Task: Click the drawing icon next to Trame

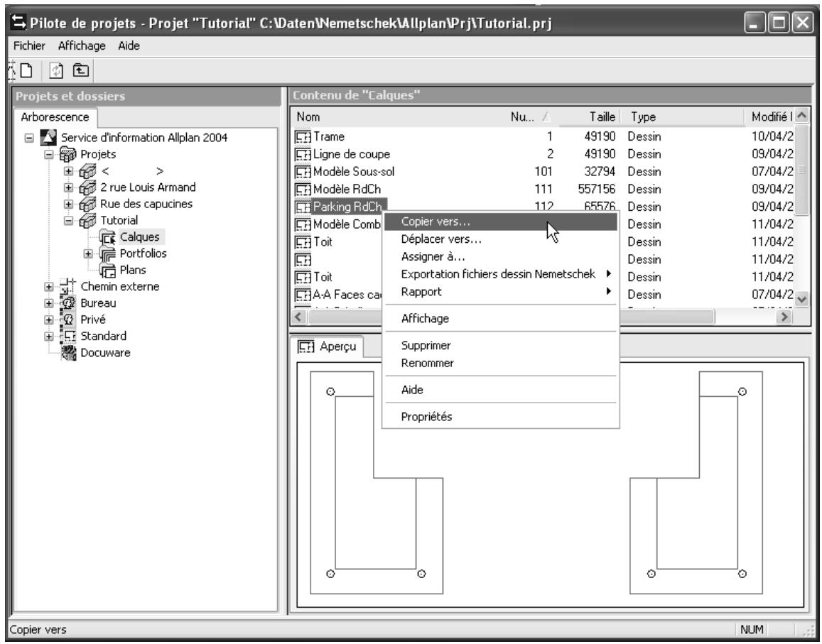Action: [303, 137]
